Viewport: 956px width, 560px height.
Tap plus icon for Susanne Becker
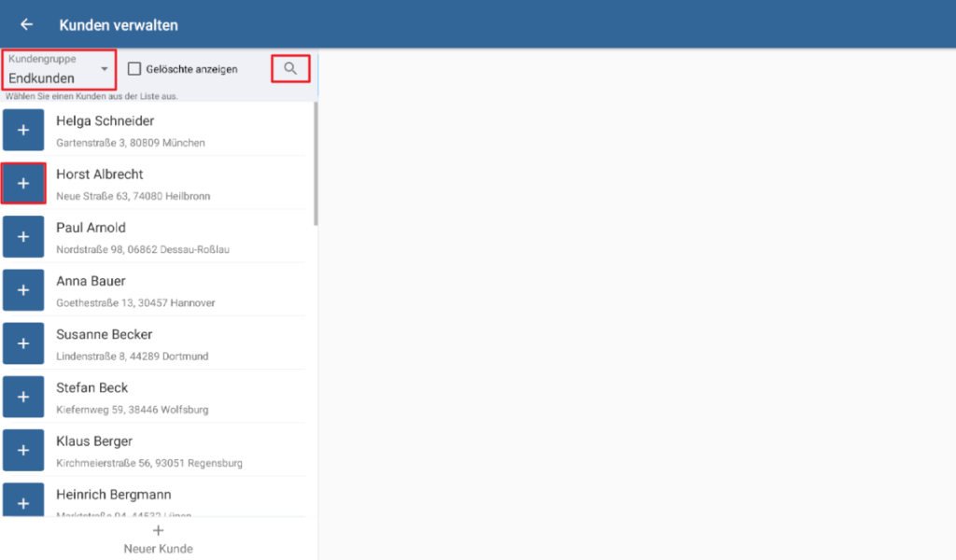pos(23,343)
